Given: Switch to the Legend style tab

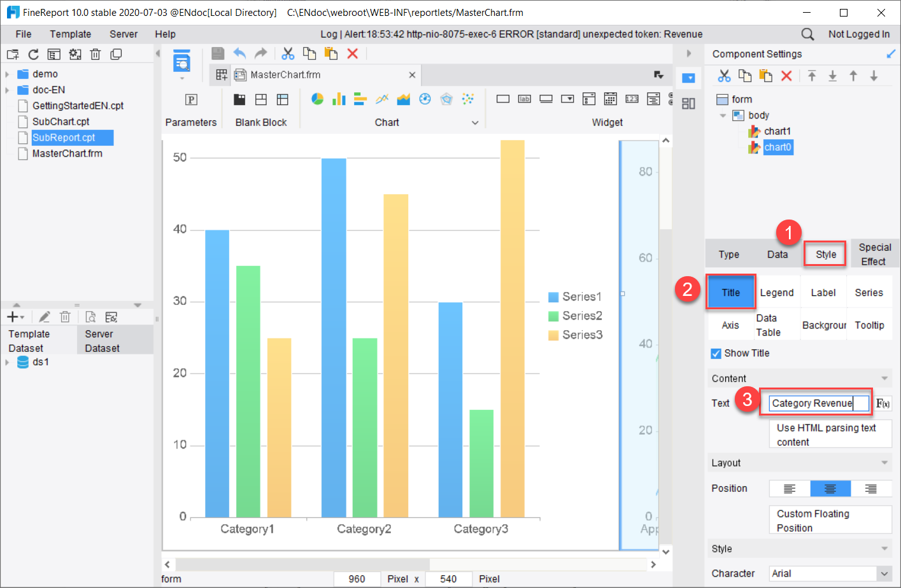Looking at the screenshot, I should (x=776, y=293).
